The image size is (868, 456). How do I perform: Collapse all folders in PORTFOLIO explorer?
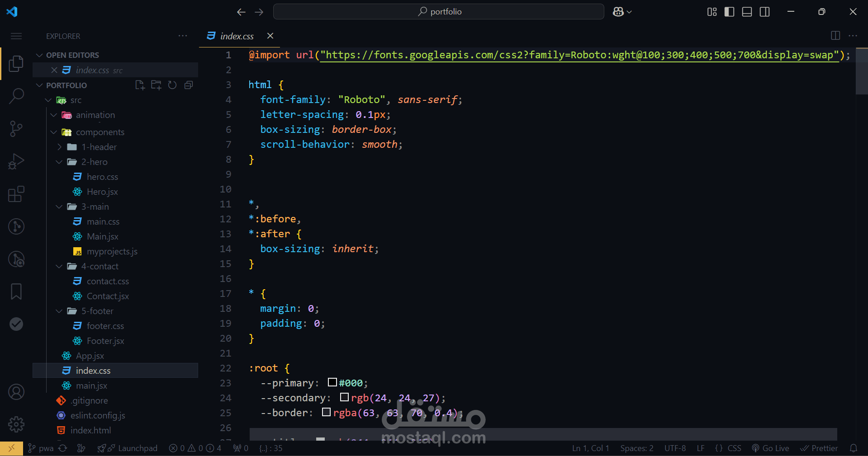(189, 85)
